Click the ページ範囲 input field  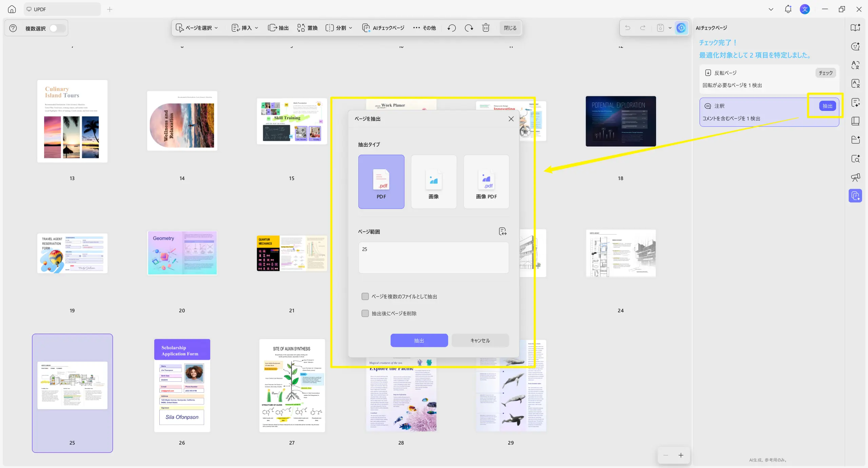433,258
